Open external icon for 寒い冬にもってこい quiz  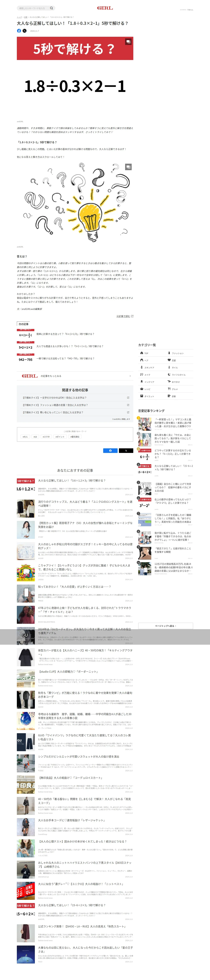click(x=128, y=412)
